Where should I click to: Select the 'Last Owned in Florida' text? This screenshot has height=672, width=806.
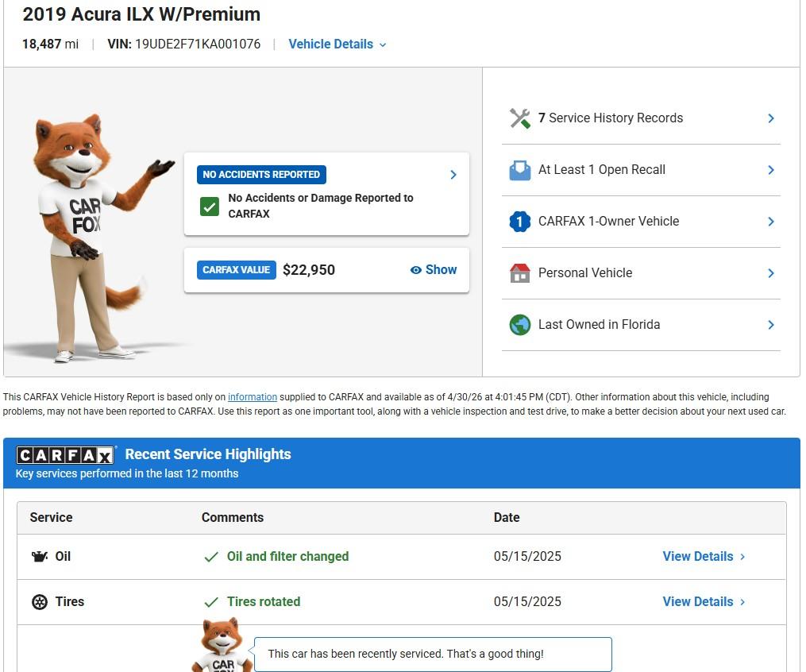(600, 324)
